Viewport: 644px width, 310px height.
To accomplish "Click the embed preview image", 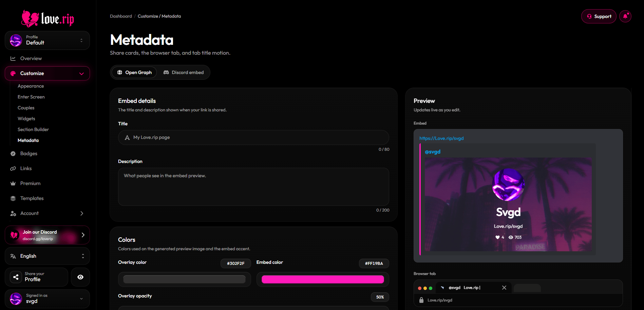I will [x=508, y=204].
